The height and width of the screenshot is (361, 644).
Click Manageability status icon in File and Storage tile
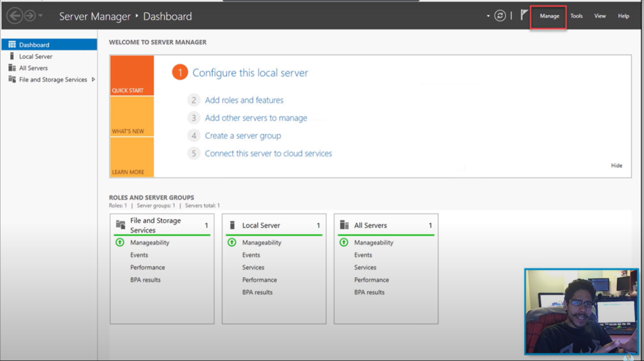[120, 242]
